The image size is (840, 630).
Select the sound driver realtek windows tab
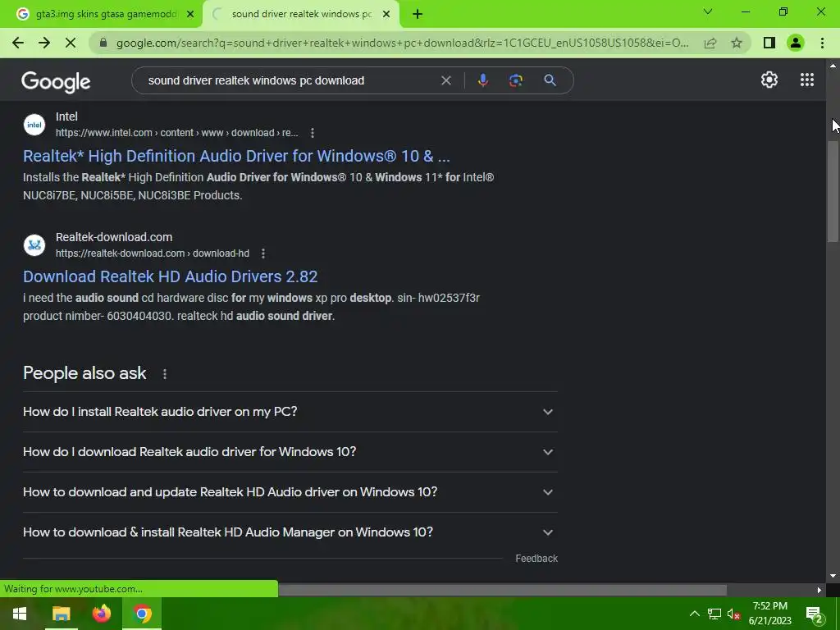pyautogui.click(x=301, y=15)
